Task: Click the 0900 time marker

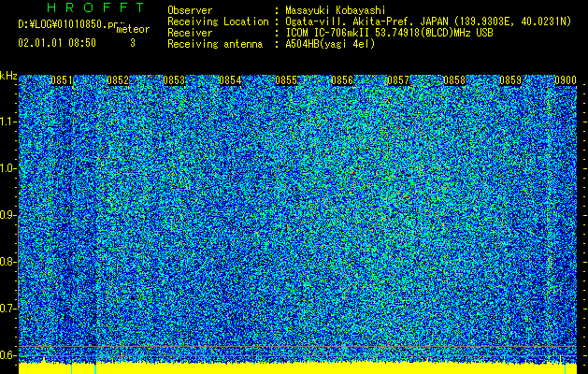Action: coord(566,80)
